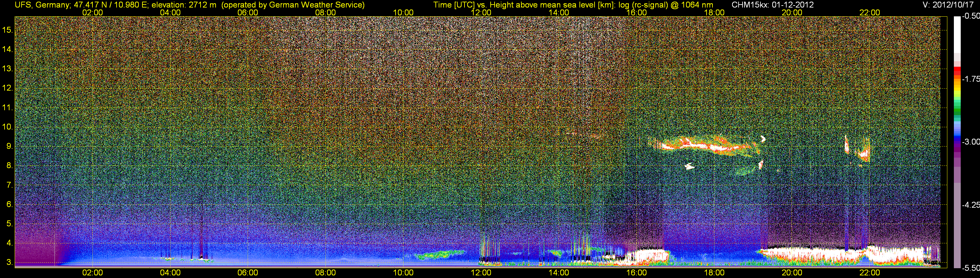Click "18:00" on the top time axis
This screenshot has height=278, width=980.
pos(714,12)
